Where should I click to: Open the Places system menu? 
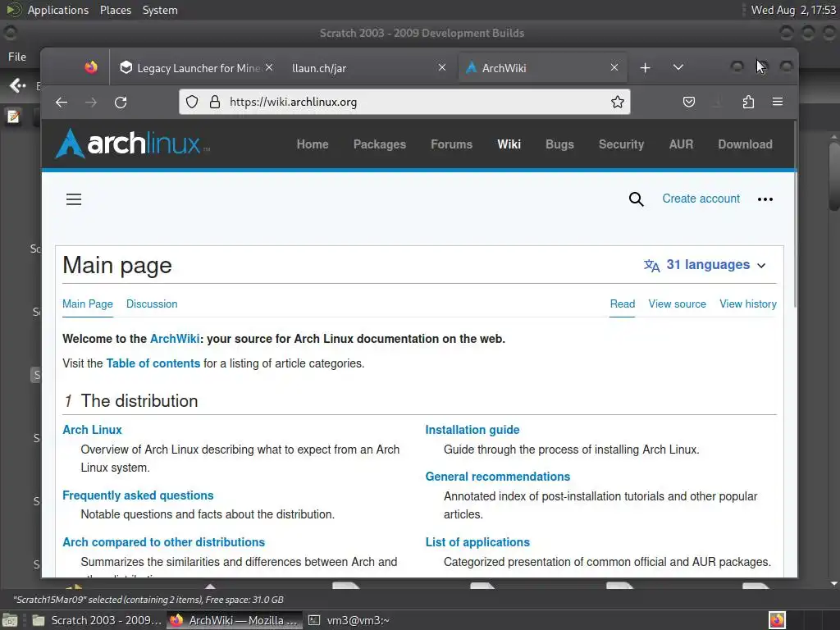(115, 10)
